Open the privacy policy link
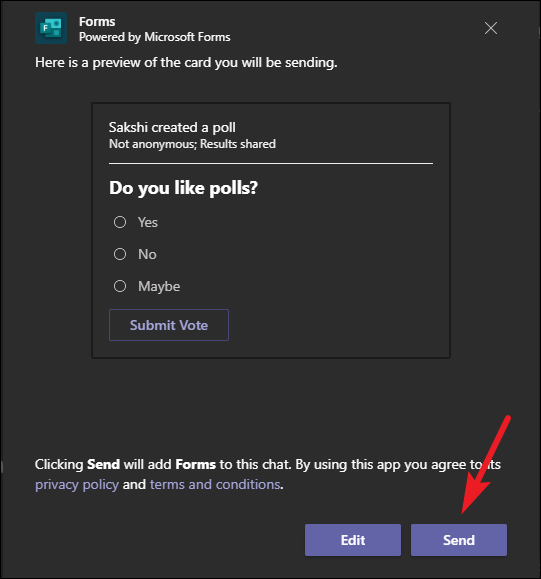Image resolution: width=541 pixels, height=579 pixels. pyautogui.click(x=77, y=484)
